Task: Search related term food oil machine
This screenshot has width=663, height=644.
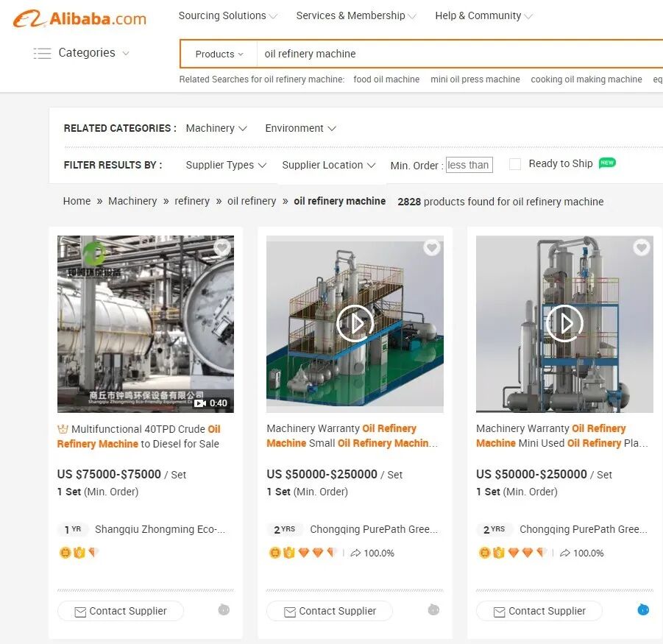Action: click(386, 79)
